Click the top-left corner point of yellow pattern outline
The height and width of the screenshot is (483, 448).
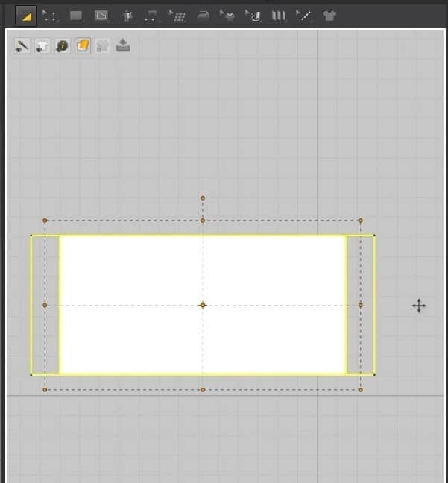(x=31, y=236)
